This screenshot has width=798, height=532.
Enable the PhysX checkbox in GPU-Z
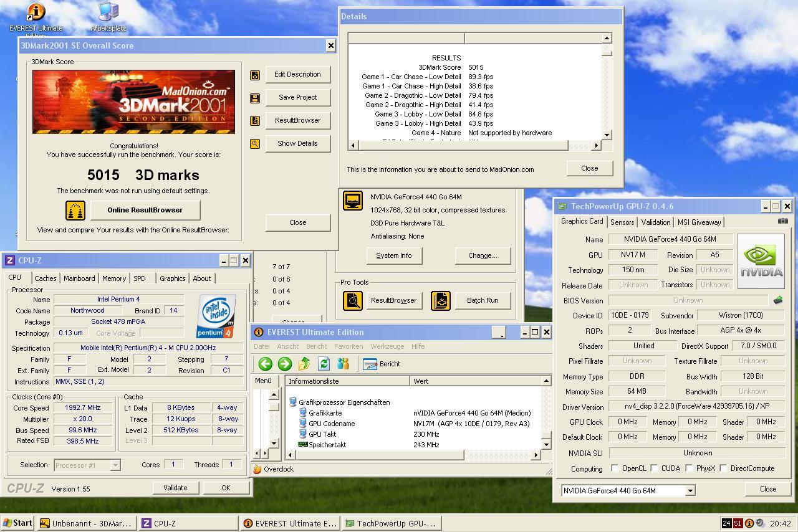coord(689,468)
